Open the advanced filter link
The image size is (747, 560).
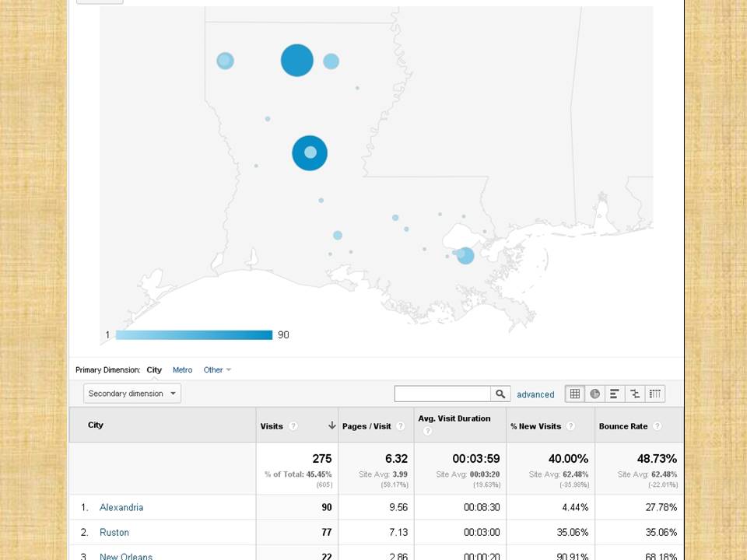pos(535,394)
